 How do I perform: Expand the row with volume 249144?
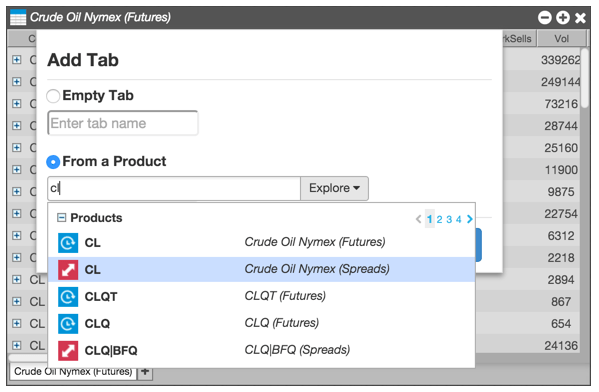[16, 82]
